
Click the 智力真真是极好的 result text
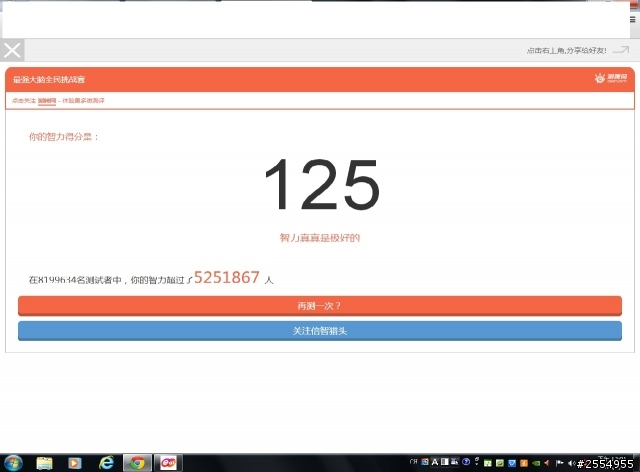(320, 238)
